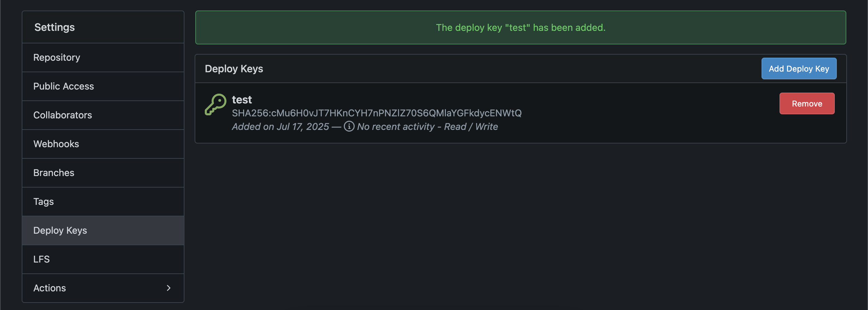
Task: Open Branches settings
Action: (54, 173)
